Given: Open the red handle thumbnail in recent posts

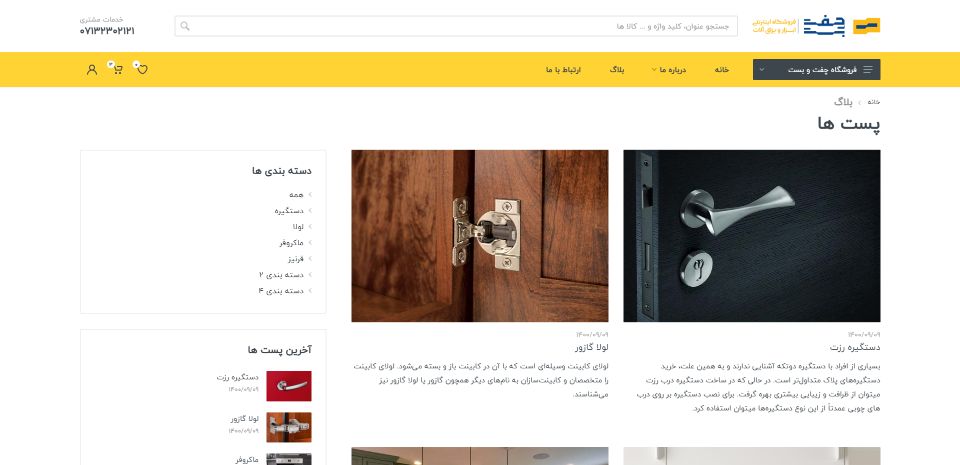Looking at the screenshot, I should 289,386.
